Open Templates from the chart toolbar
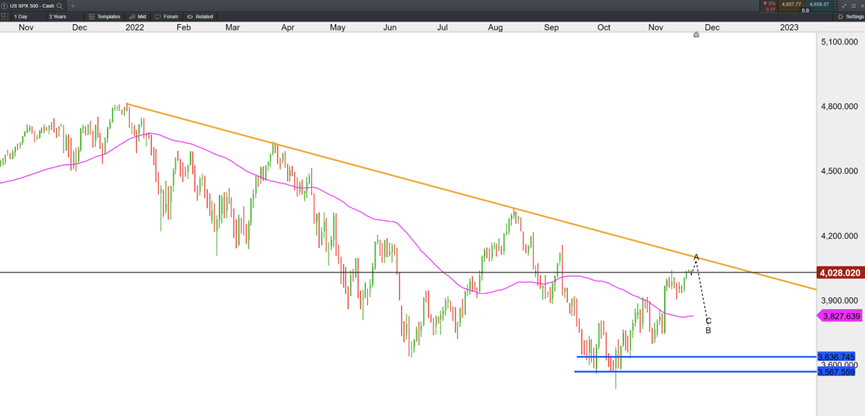Viewport: 865px width, 416px height. (104, 17)
